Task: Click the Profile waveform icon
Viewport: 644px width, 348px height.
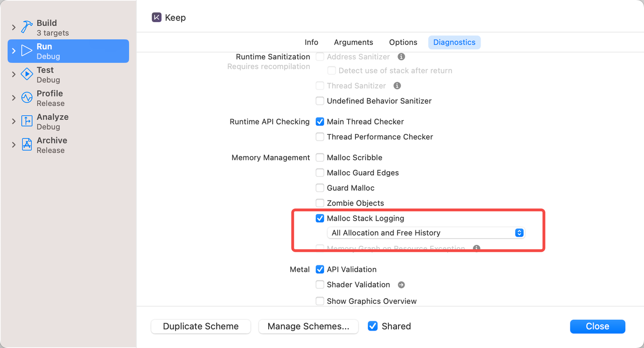Action: [27, 98]
